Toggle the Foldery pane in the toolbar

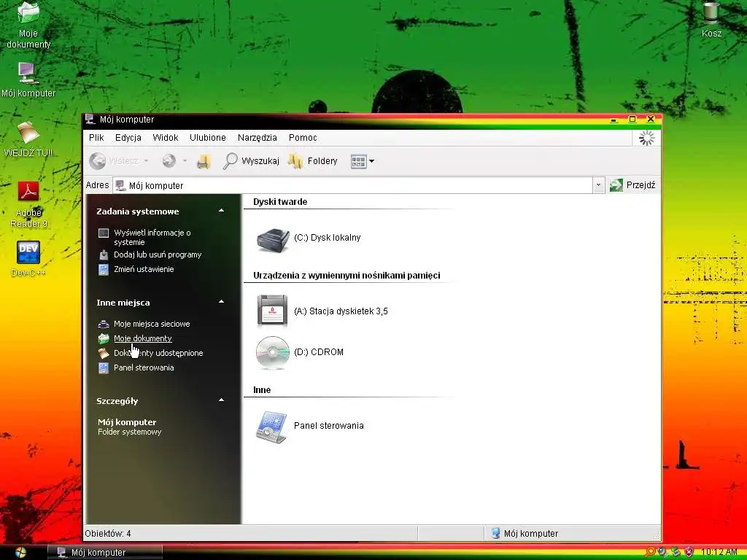click(x=312, y=161)
